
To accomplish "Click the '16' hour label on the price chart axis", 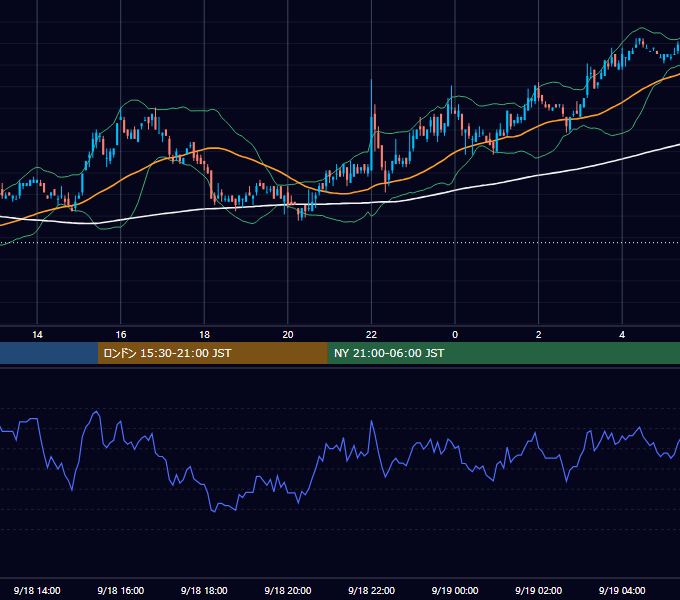I will click(x=121, y=334).
